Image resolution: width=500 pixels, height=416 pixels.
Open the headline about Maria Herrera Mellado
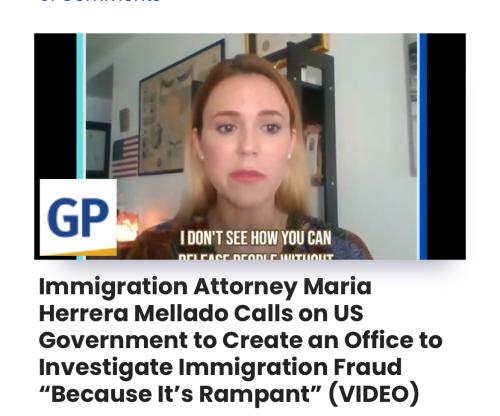point(240,340)
